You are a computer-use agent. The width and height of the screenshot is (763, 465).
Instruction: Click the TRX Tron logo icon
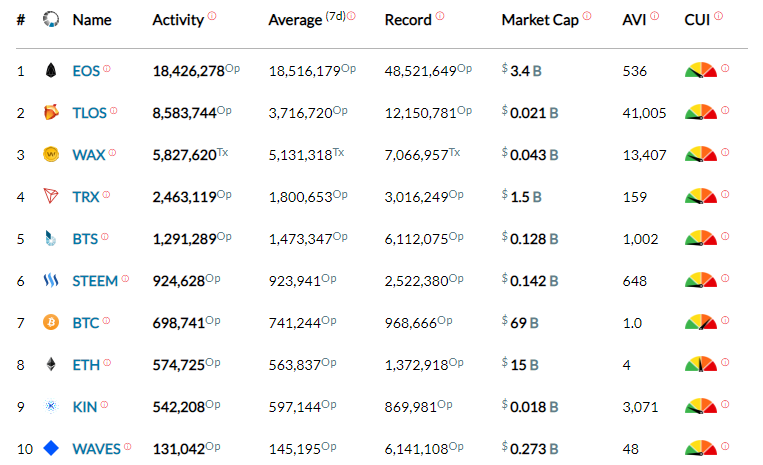point(51,197)
